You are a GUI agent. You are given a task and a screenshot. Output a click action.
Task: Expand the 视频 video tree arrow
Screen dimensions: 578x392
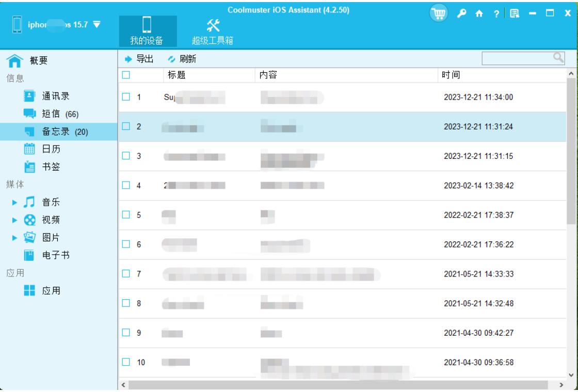click(14, 220)
